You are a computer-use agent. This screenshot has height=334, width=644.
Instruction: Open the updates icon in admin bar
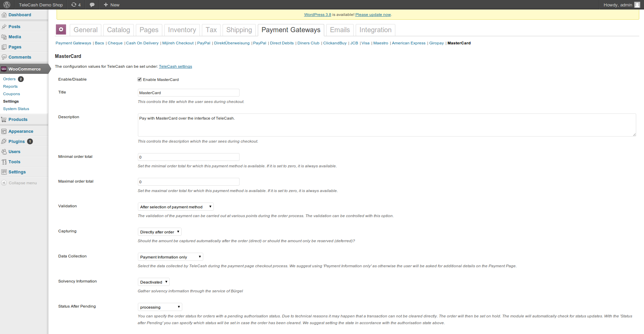click(74, 5)
